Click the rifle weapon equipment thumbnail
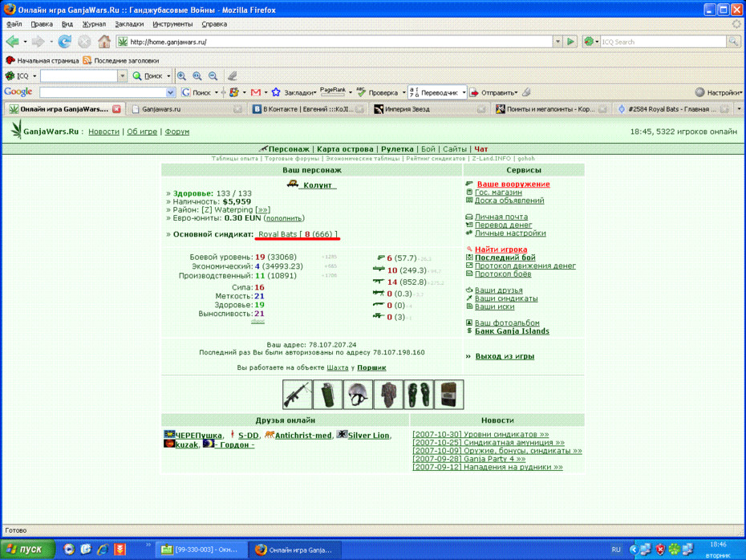Viewport: 746px width, 560px height. pyautogui.click(x=298, y=395)
